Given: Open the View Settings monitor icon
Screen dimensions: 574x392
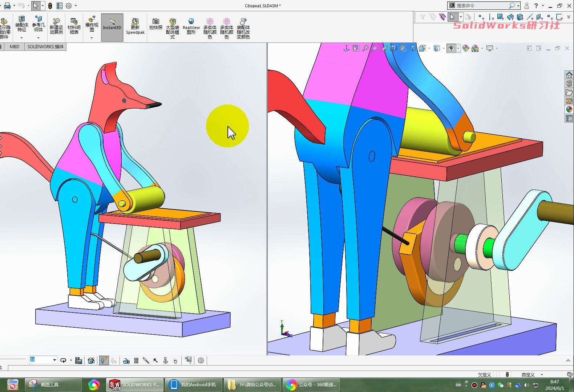Looking at the screenshot, I should 490,48.
